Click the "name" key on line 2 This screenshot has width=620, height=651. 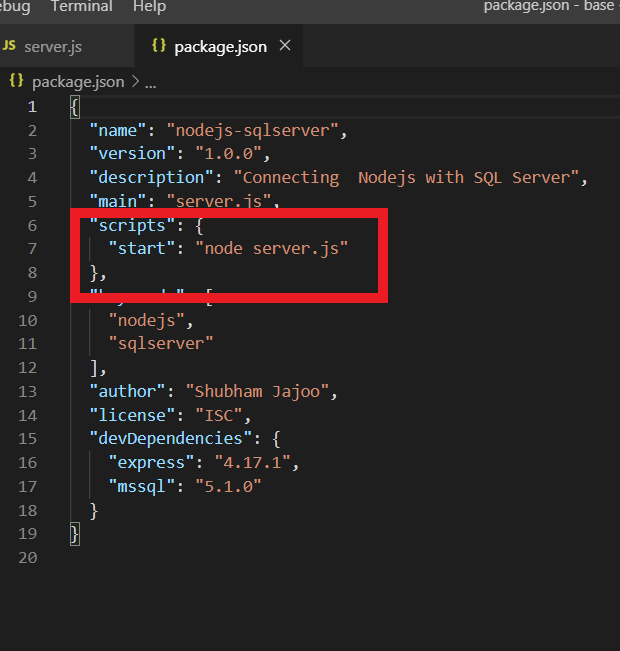118,131
